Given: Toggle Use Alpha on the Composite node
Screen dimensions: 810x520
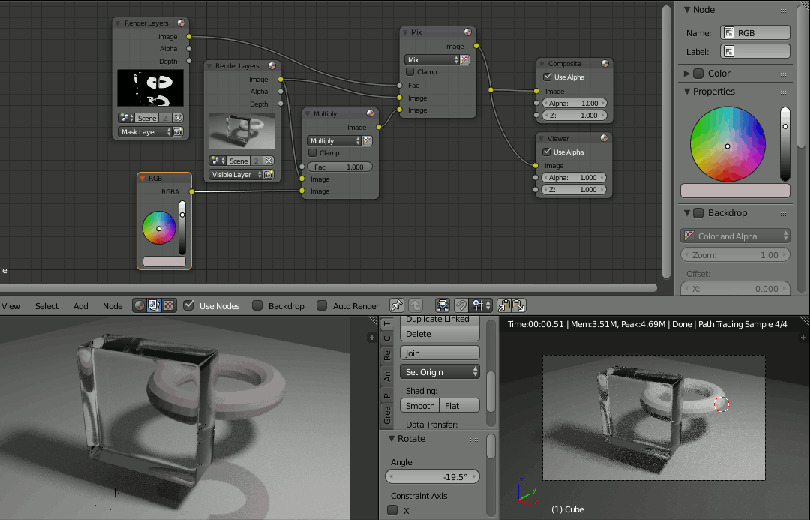Looking at the screenshot, I should pyautogui.click(x=547, y=77).
